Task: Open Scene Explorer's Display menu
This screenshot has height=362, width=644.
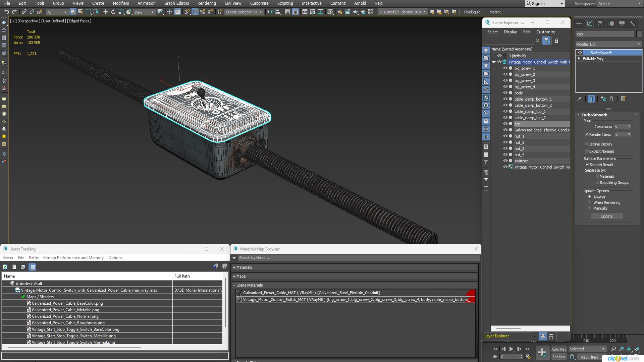Action: [x=510, y=32]
